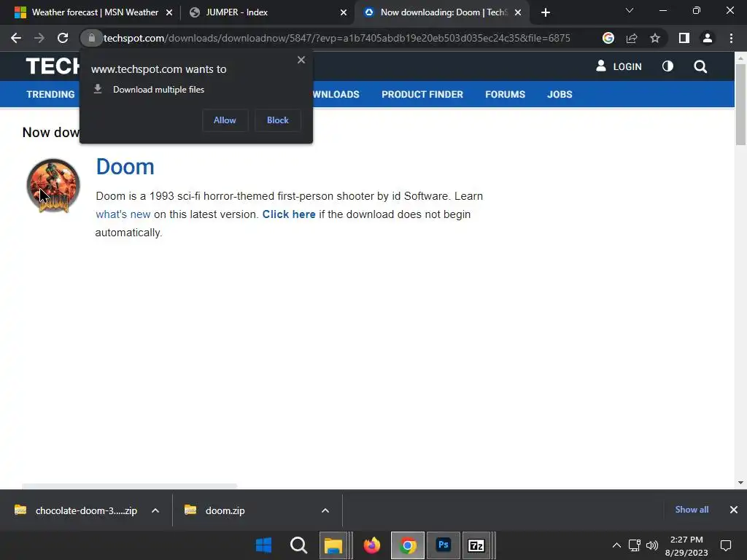Bookmark this tab with the star icon

click(x=655, y=38)
